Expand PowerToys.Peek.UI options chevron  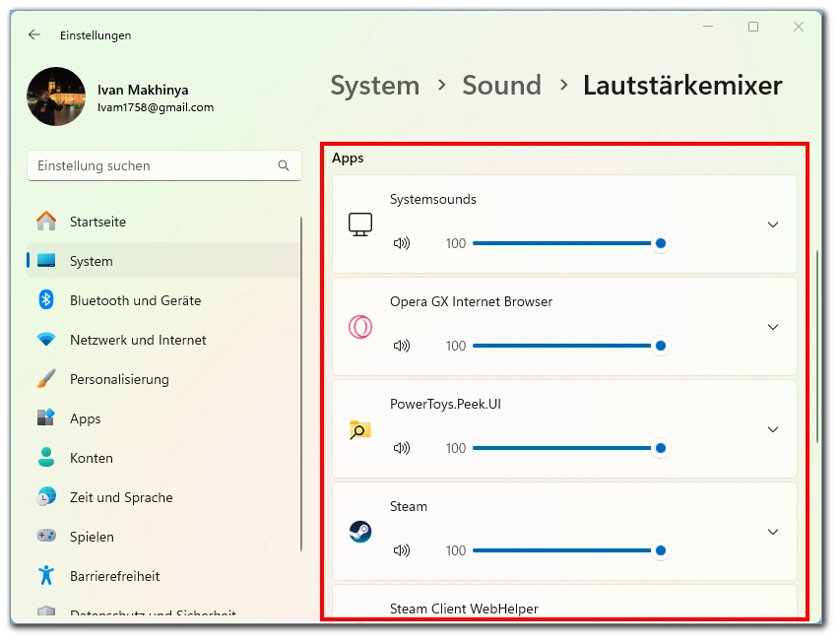click(772, 429)
